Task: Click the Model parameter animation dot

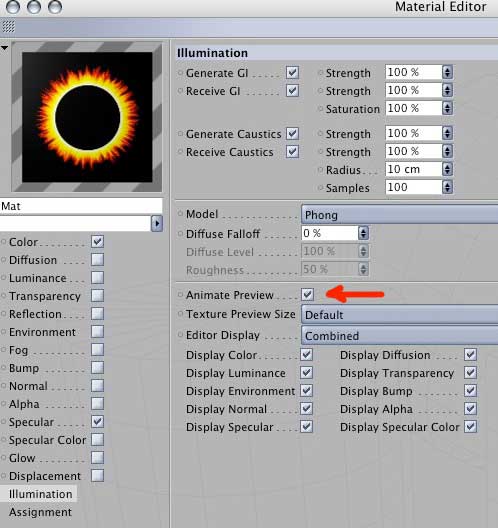Action: point(180,213)
